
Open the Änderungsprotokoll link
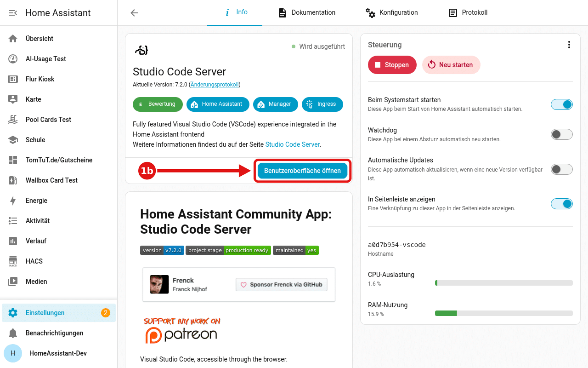tap(215, 85)
